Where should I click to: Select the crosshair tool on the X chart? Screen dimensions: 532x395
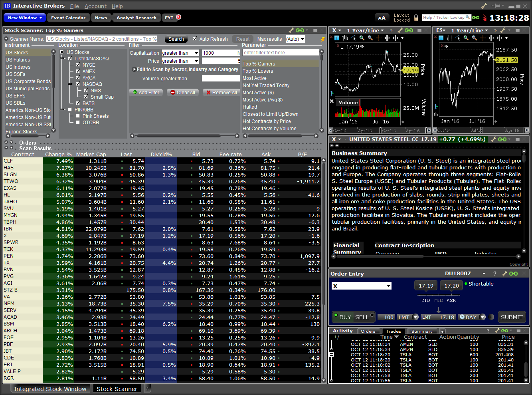click(379, 38)
